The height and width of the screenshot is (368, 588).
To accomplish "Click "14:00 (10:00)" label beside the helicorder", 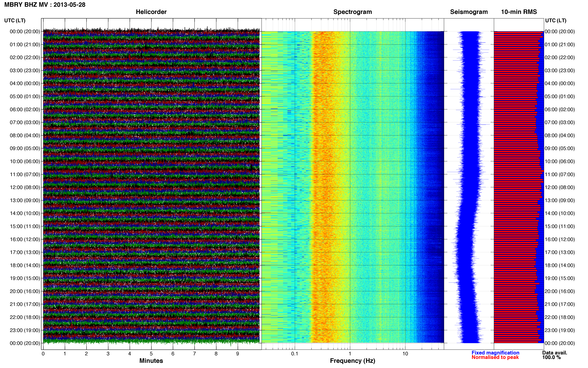I will pyautogui.click(x=25, y=213).
